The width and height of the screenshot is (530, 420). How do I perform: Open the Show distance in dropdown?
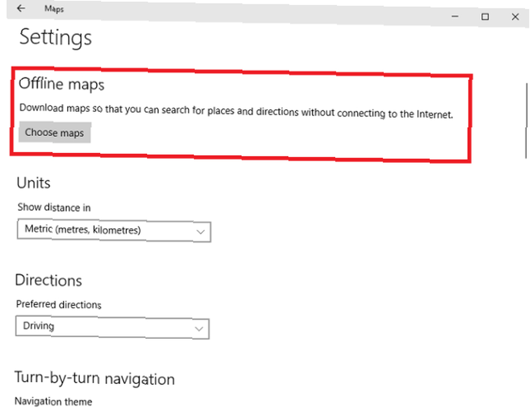click(114, 231)
